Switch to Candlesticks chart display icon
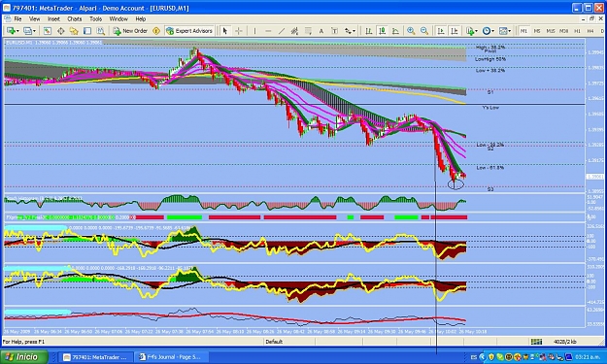607x364 pixels. (382, 31)
